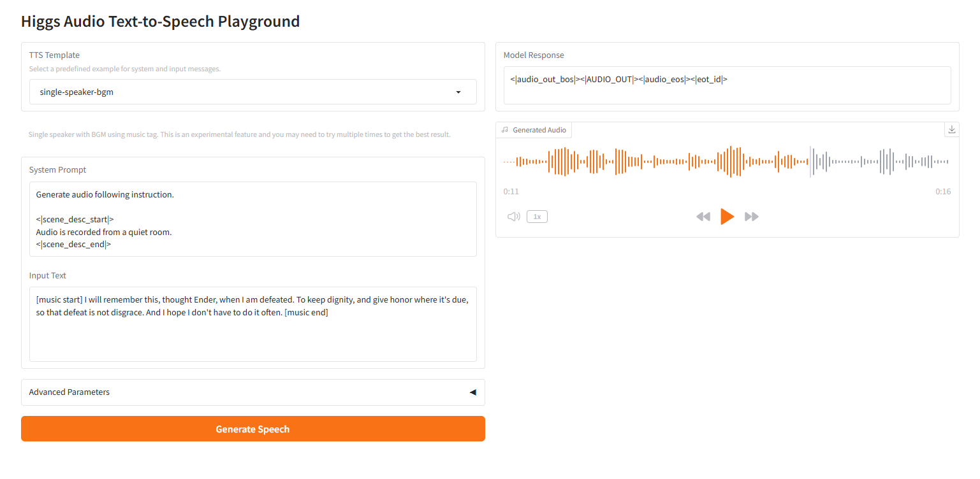Click the 0:11 current time label

tap(511, 192)
